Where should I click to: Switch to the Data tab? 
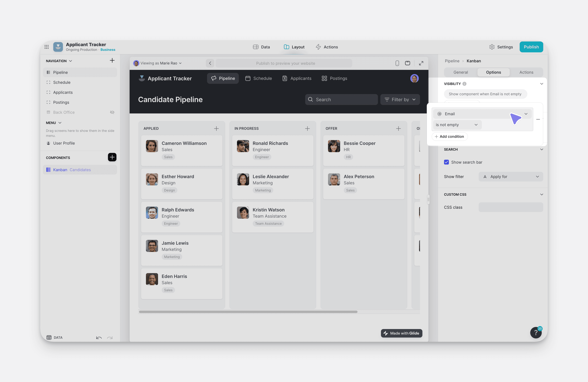[261, 47]
